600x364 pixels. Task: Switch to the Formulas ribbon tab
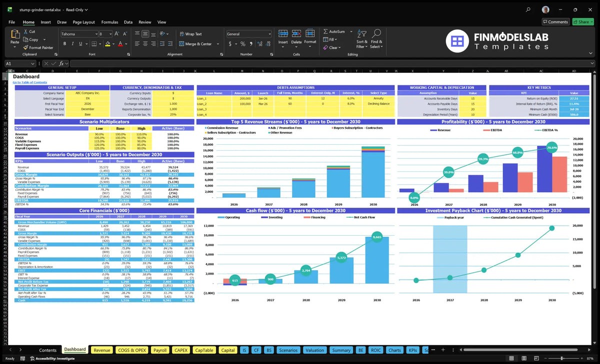(x=109, y=22)
